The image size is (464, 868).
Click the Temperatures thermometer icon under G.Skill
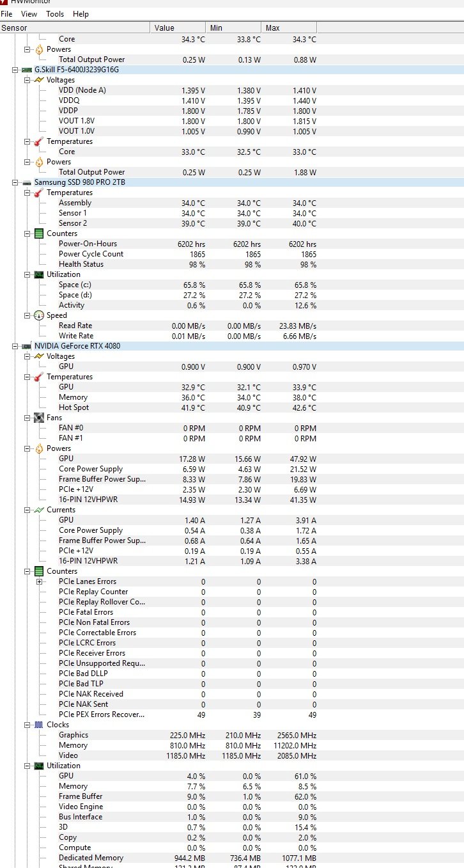pos(39,141)
